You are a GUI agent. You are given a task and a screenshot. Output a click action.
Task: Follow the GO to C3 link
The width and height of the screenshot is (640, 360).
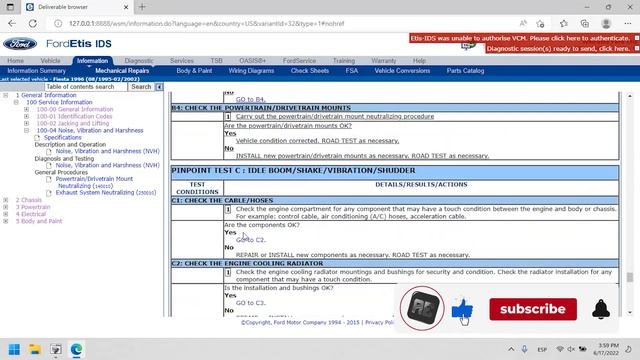251,303
